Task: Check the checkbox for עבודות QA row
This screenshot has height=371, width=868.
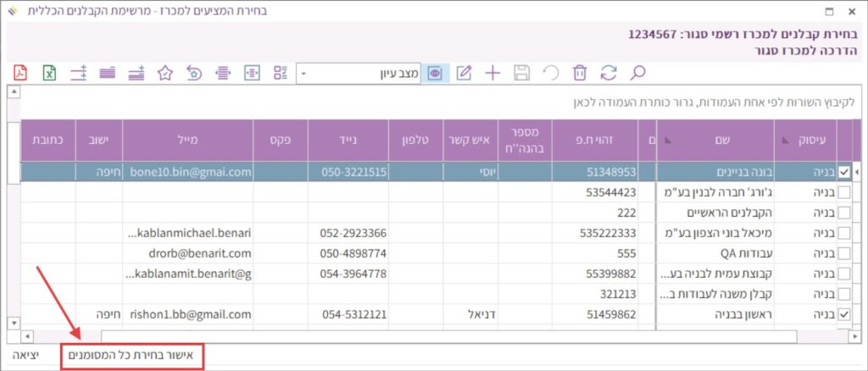Action: (844, 253)
